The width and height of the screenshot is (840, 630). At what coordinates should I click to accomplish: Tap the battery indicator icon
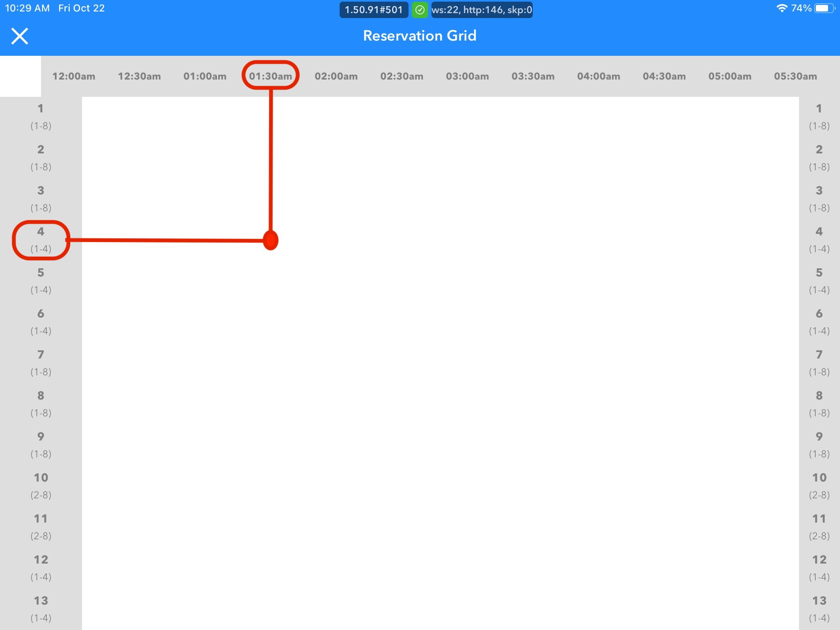click(x=824, y=8)
